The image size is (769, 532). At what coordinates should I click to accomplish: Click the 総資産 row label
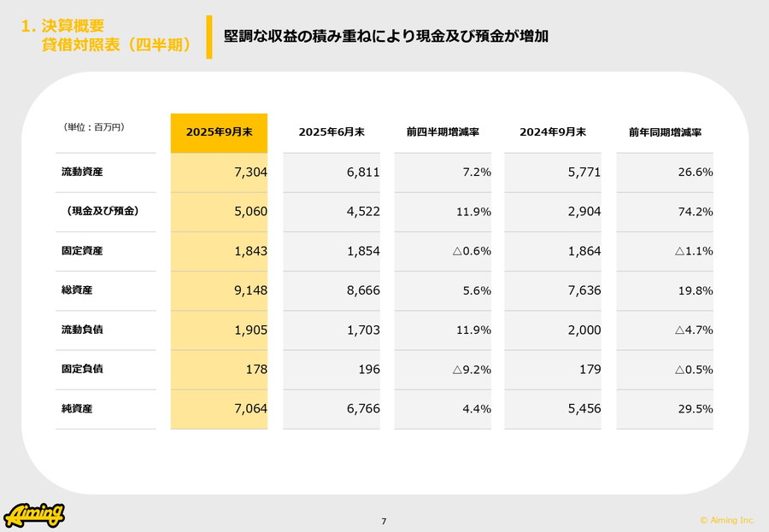click(x=77, y=290)
